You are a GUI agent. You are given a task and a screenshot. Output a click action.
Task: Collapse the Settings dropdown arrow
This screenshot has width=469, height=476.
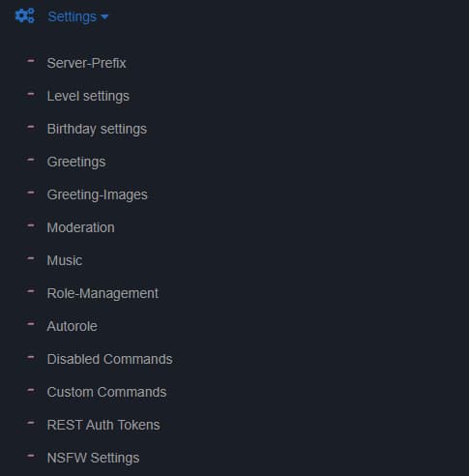click(104, 16)
